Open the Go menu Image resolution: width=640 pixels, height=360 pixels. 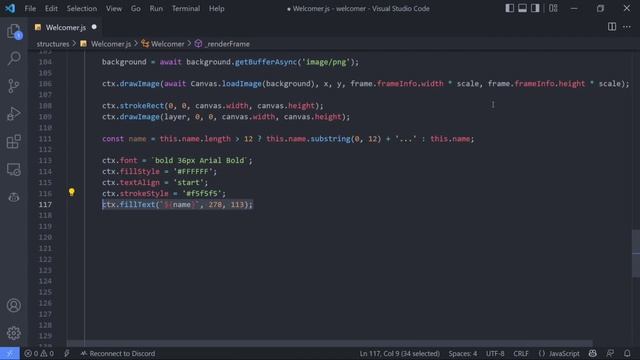(136, 9)
